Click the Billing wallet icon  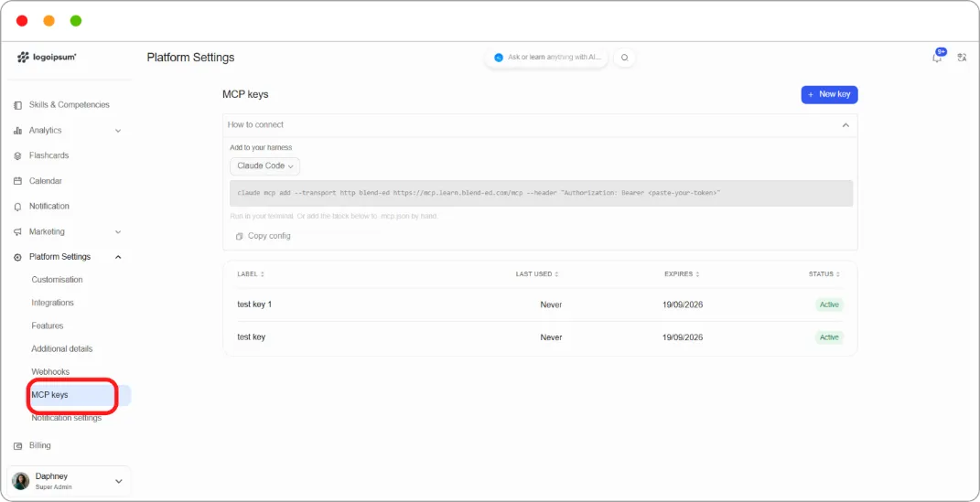pos(17,446)
